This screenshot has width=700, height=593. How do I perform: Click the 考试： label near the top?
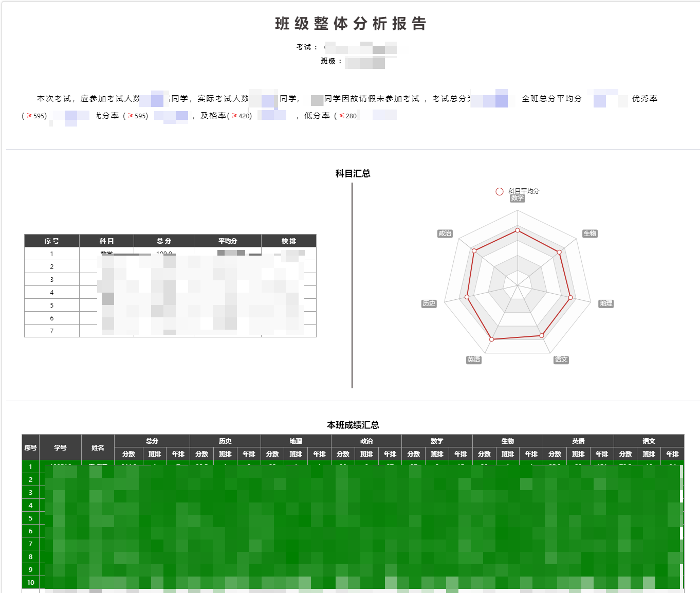[307, 47]
